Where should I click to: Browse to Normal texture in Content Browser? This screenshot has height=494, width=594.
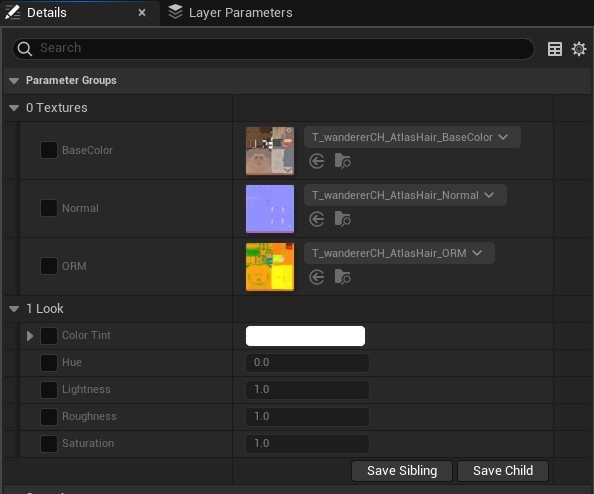342,219
